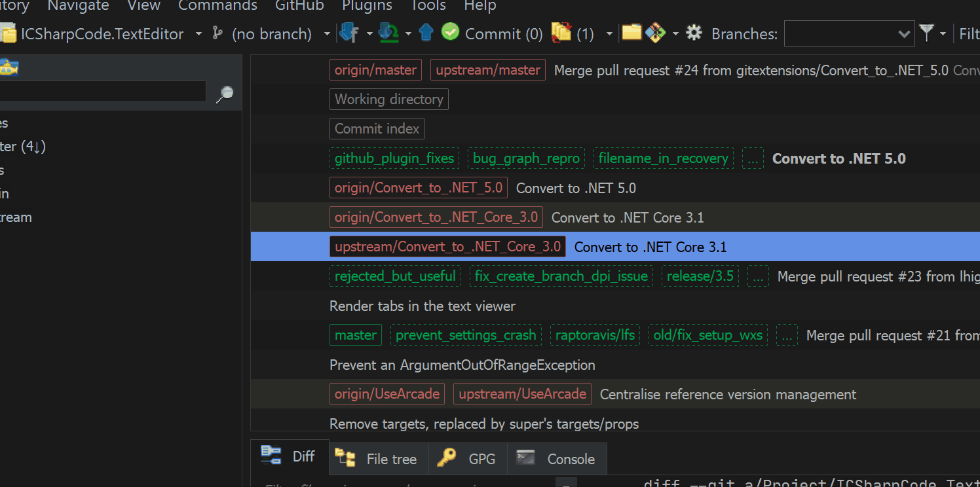Switch to the Console tab
980x487 pixels.
coord(557,459)
